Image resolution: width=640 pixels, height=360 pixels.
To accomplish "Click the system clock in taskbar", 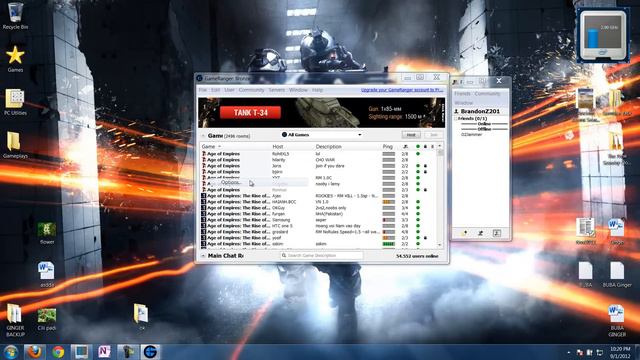I will (x=620, y=352).
